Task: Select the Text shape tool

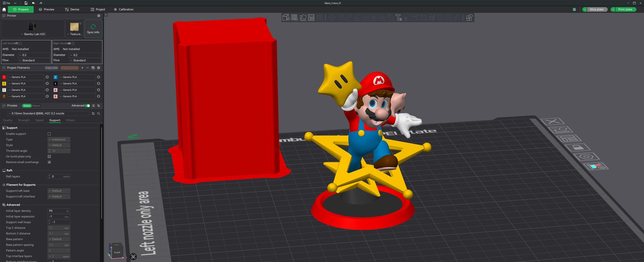Action: click(398, 17)
